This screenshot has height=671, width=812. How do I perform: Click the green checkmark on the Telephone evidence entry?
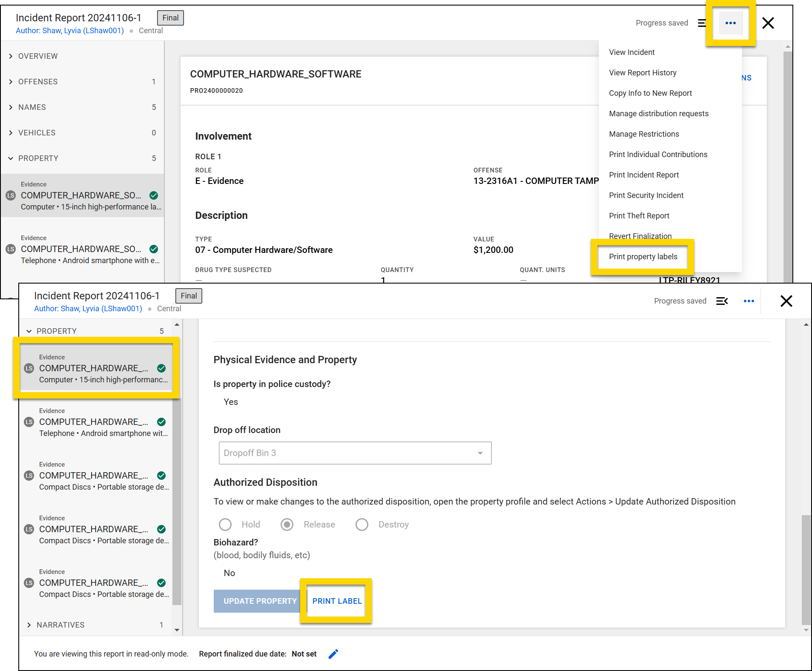coord(161,422)
